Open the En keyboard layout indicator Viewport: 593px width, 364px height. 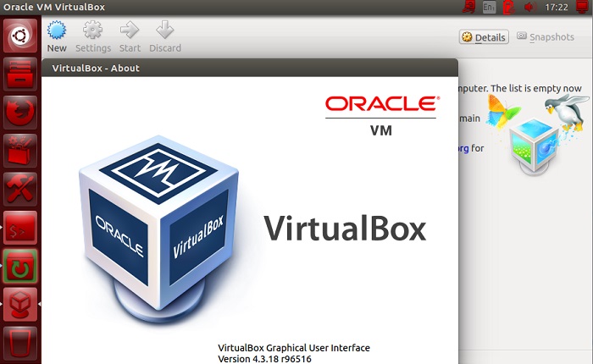tap(489, 7)
